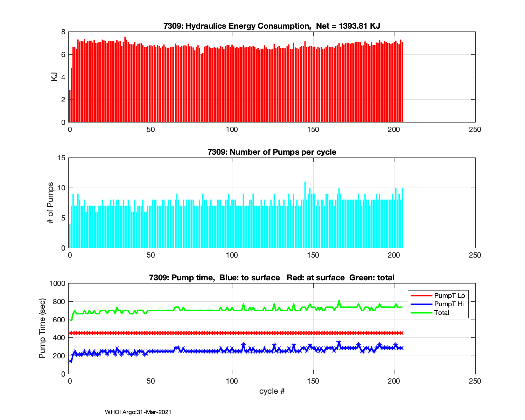Click the Number of Pumps per cycle title

[x=272, y=152]
